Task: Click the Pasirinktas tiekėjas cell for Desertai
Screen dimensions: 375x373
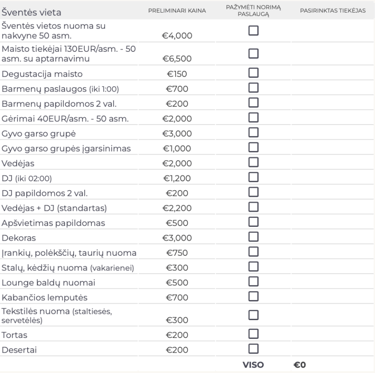Action: 333,349
